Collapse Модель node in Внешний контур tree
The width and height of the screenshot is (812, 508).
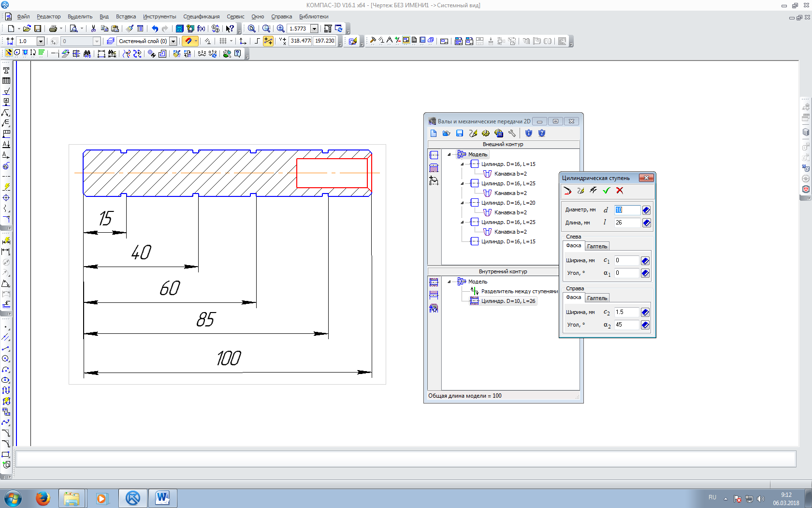pos(449,154)
